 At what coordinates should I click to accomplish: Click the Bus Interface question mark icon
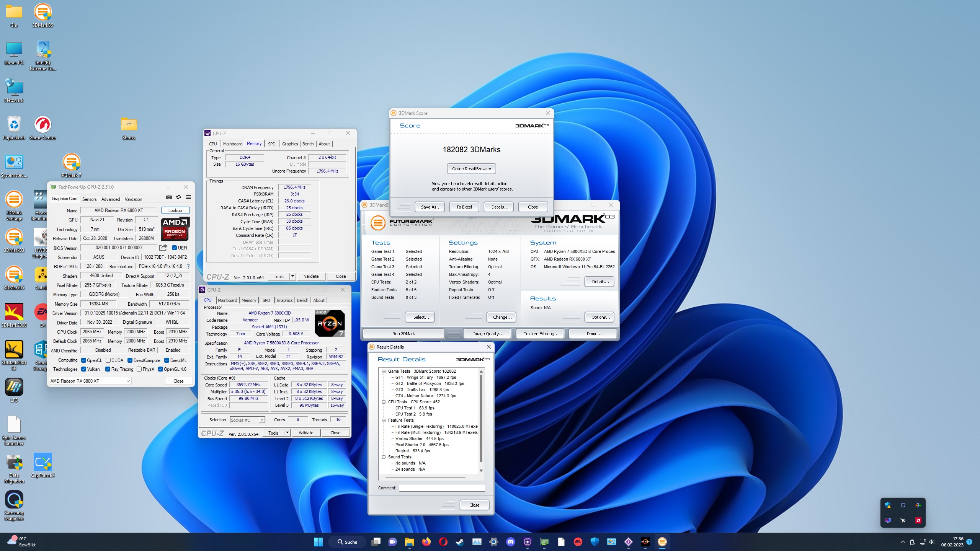pos(188,266)
